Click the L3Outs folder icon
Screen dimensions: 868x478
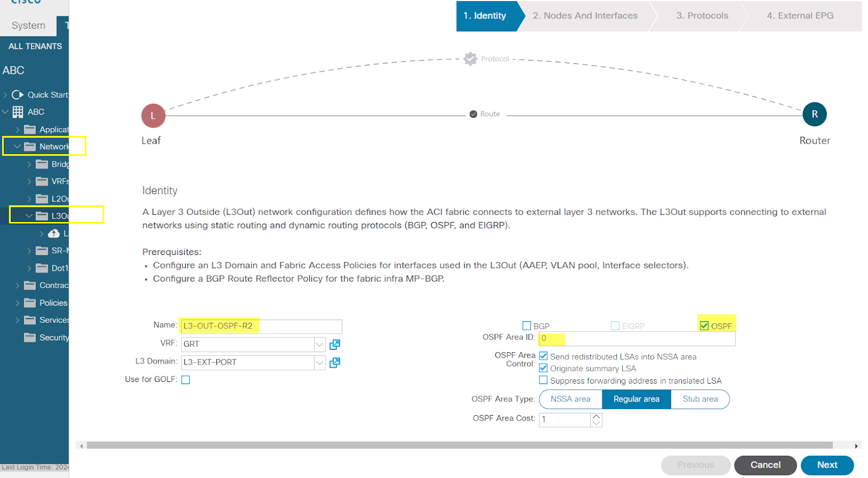pyautogui.click(x=42, y=216)
